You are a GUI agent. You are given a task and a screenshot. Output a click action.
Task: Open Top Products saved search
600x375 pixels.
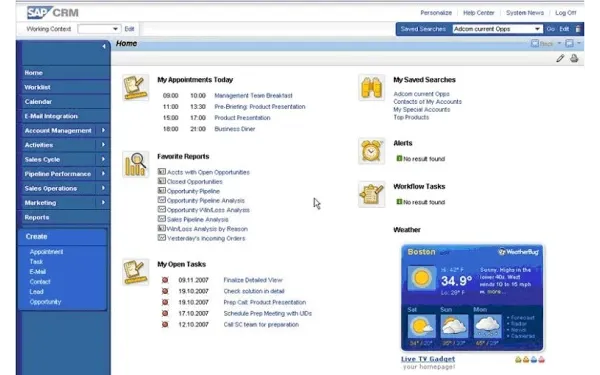[411, 117]
